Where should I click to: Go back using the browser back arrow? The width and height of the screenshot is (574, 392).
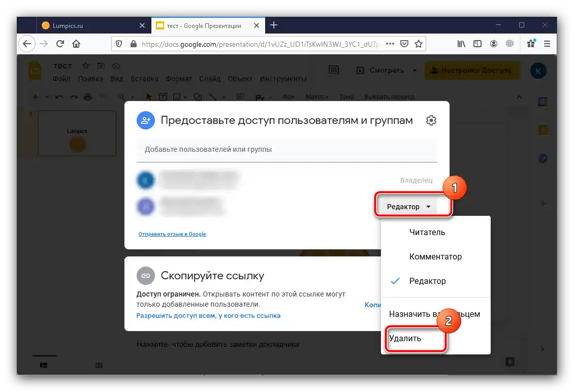coord(27,44)
